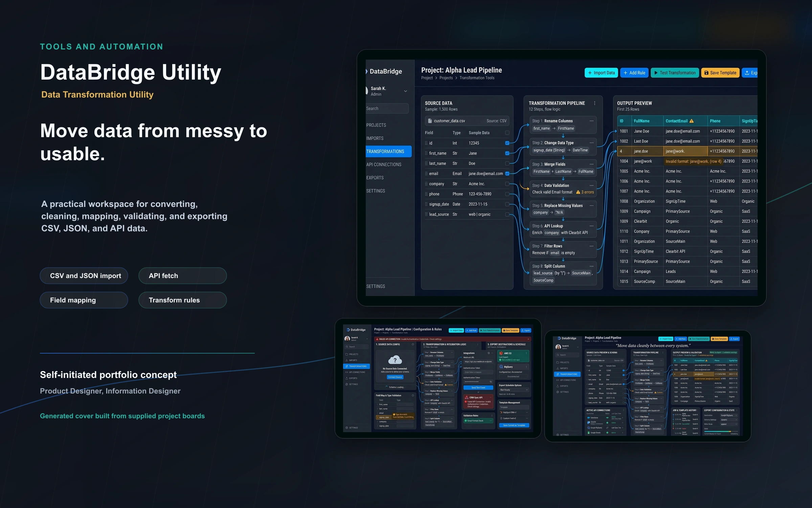Check the last_name field checkbox
The image size is (812, 508).
507,164
